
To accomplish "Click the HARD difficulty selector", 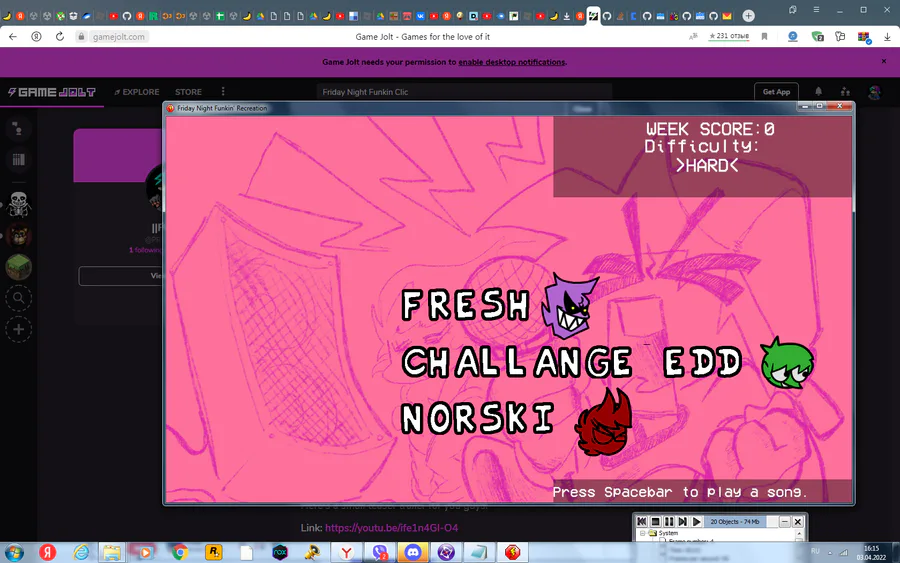I will tap(707, 166).
